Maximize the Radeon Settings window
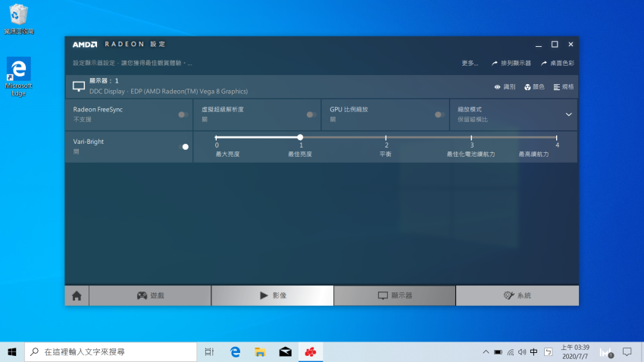The image size is (644, 362). (555, 45)
